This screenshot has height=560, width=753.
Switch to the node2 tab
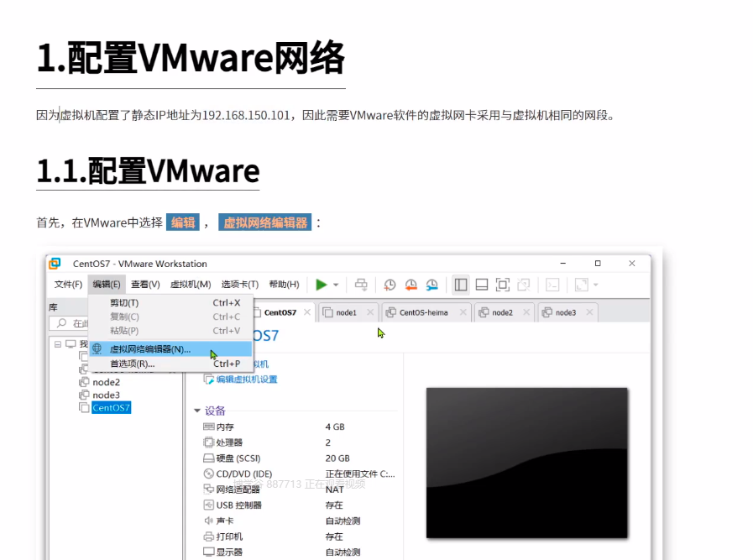click(x=502, y=312)
